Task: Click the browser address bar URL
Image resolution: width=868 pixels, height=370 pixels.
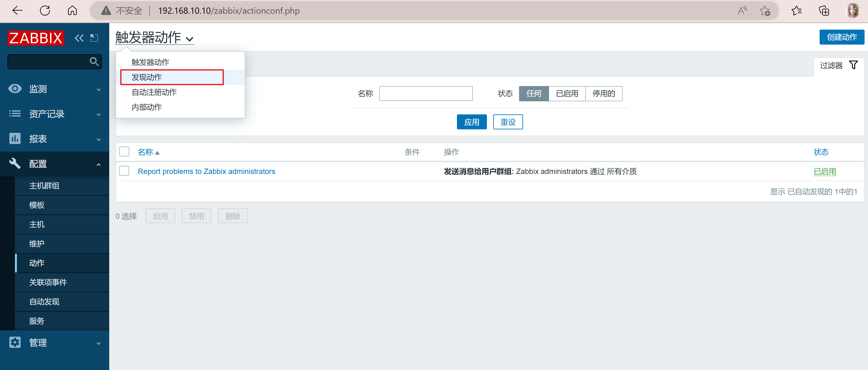Action: [229, 11]
